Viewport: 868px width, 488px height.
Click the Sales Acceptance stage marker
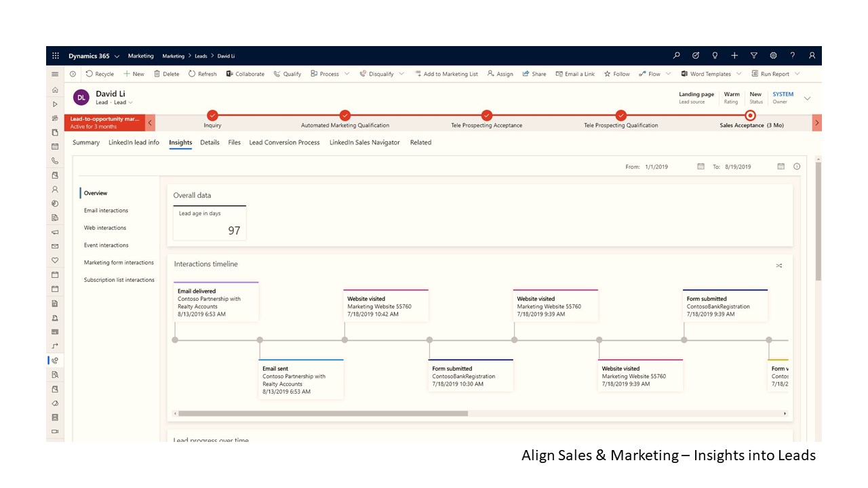tap(750, 115)
